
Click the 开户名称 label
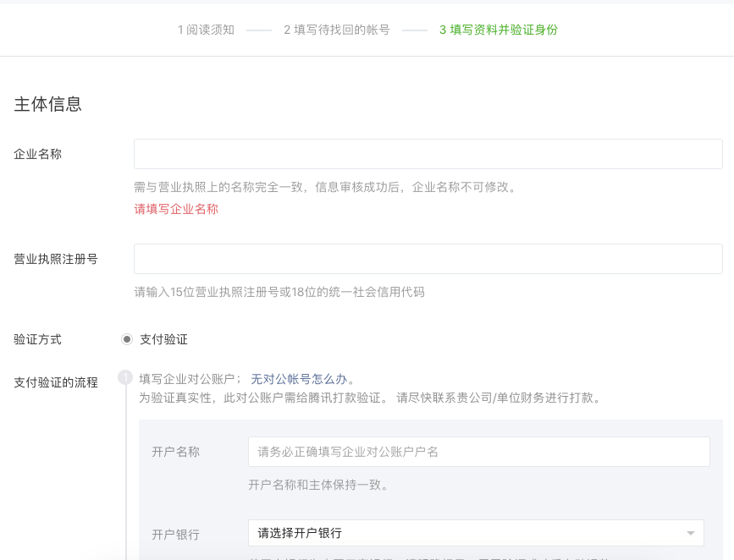(x=175, y=452)
